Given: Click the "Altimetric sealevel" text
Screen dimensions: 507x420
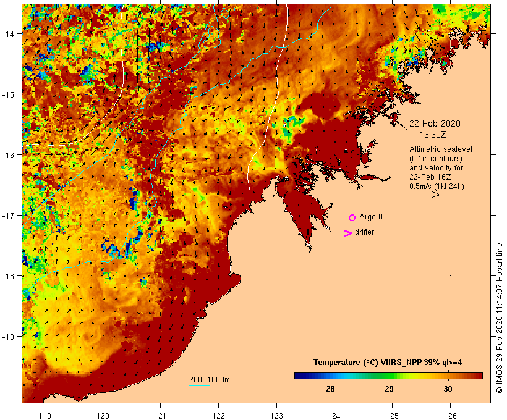Looking at the screenshot, I should 441,149.
